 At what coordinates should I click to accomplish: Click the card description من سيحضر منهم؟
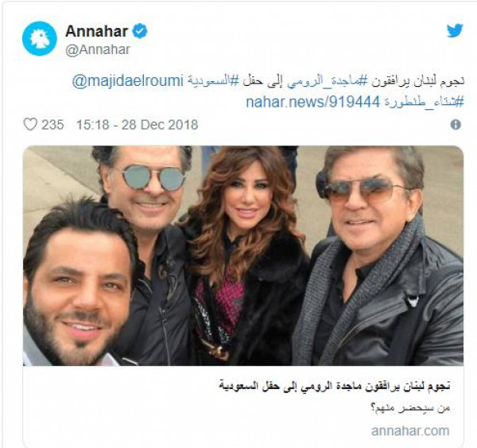point(411,407)
